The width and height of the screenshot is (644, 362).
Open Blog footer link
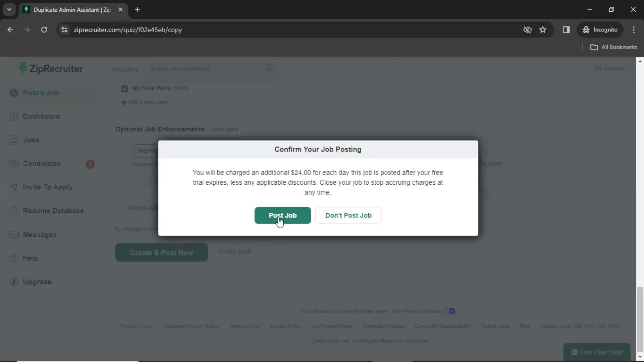[525, 326]
